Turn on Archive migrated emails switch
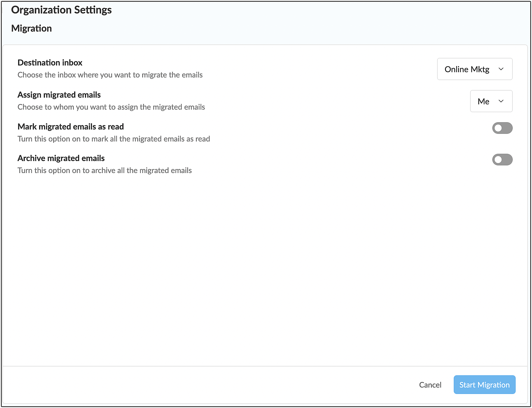 pyautogui.click(x=502, y=160)
